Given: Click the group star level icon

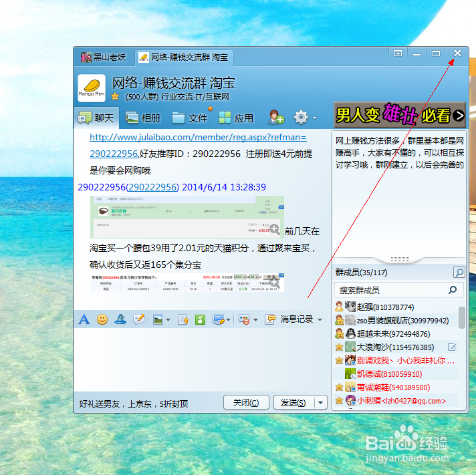Looking at the screenshot, I should pyautogui.click(x=115, y=96).
